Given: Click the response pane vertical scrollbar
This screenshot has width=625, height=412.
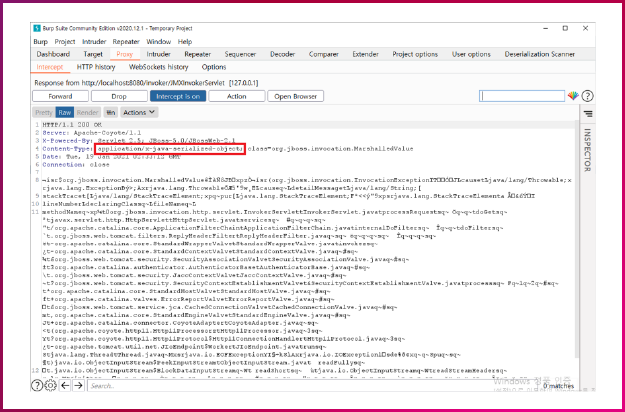Looking at the screenshot, I should click(x=576, y=239).
